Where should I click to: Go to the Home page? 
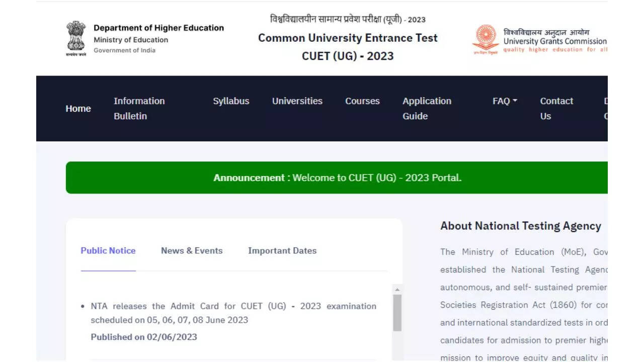78,109
